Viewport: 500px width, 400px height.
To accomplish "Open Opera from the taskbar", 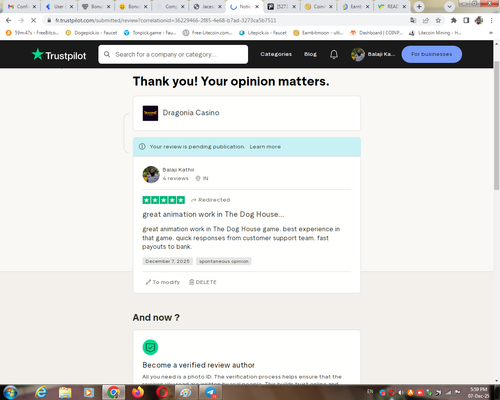I will 162,392.
